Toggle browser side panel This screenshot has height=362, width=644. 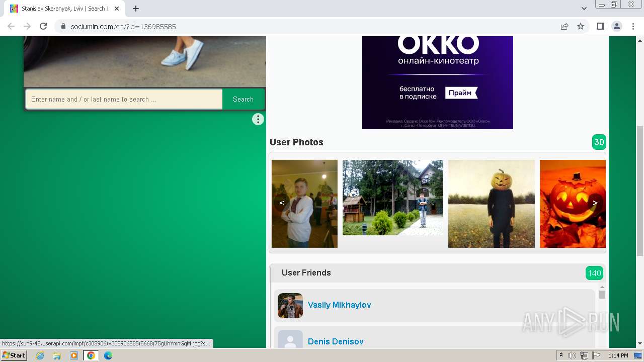click(601, 26)
